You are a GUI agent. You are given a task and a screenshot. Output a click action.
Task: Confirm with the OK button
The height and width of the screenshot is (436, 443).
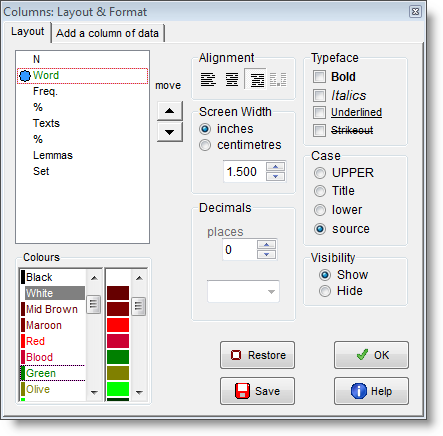click(371, 355)
